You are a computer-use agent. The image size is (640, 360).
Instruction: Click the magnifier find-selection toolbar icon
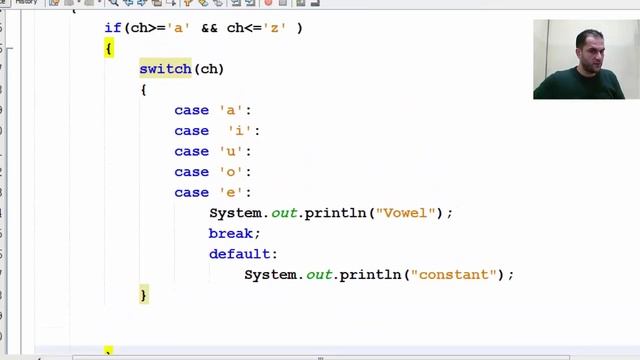click(x=113, y=3)
